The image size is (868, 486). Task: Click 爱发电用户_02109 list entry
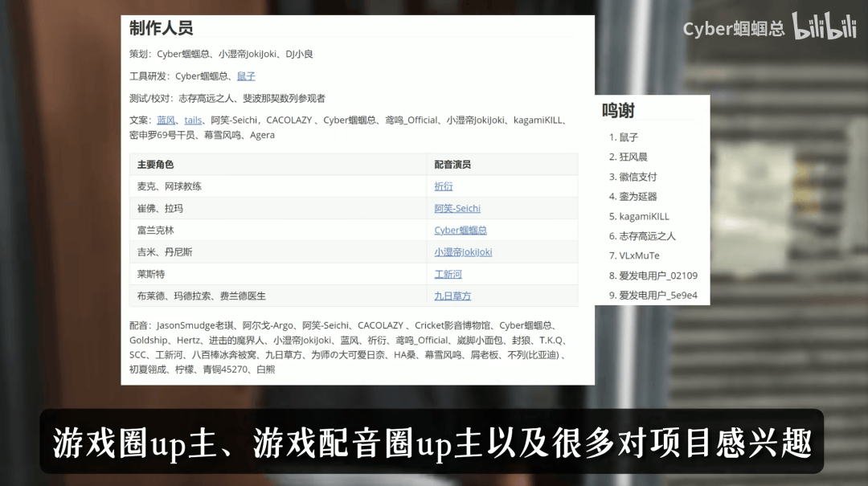pos(657,276)
